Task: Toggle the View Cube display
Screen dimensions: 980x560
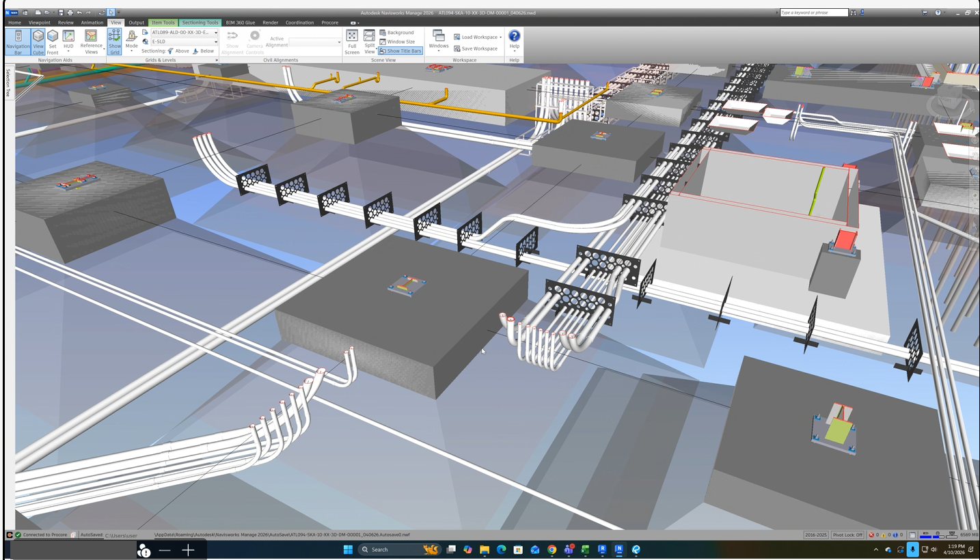Action: [38, 42]
